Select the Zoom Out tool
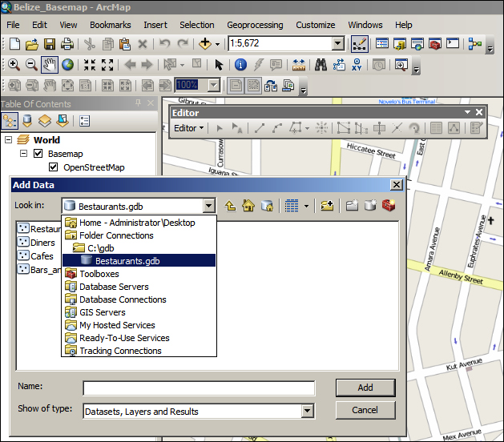This screenshot has height=442, width=504. (x=31, y=65)
